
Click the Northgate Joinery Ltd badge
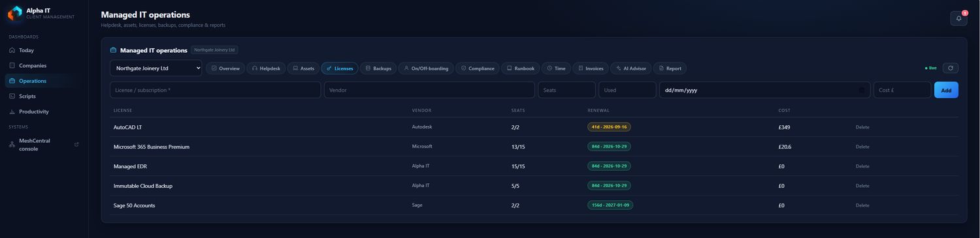point(215,50)
